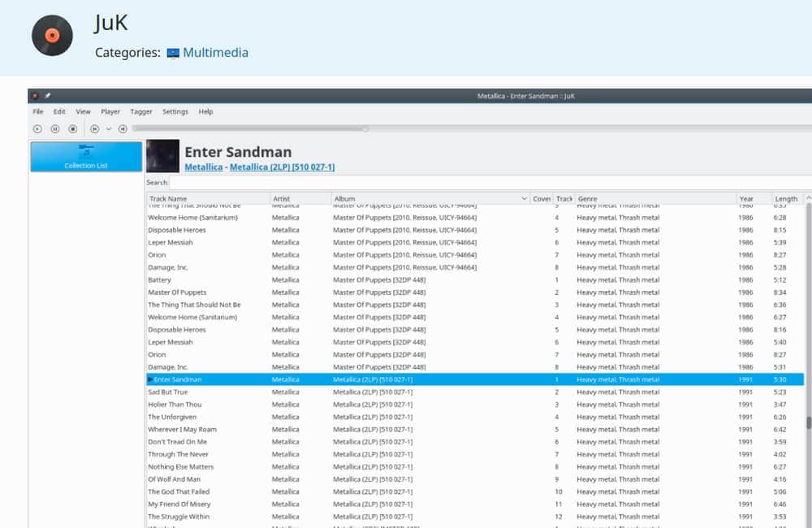
Task: Select the highlighted Enter Sandman row
Action: pyautogui.click(x=475, y=379)
